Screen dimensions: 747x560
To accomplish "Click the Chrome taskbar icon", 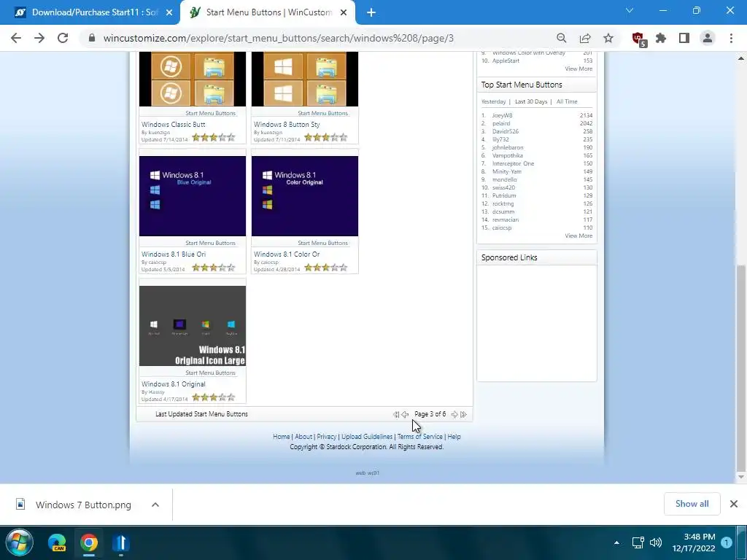I will pos(89,542).
